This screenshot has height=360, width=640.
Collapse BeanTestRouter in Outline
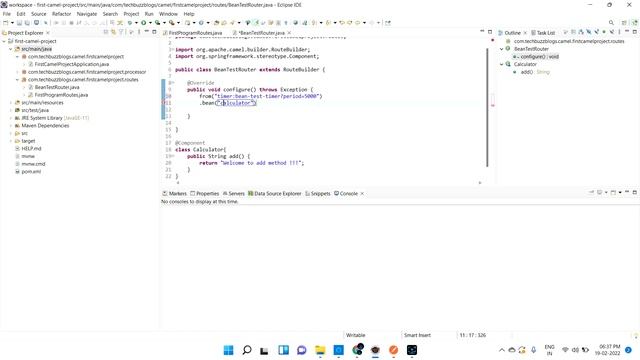[x=502, y=49]
